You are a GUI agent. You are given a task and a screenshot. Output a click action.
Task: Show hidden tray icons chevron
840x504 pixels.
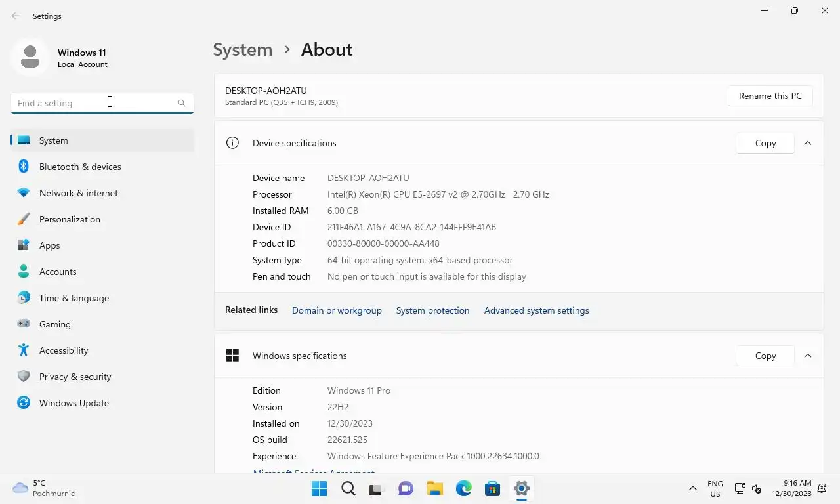(x=692, y=488)
